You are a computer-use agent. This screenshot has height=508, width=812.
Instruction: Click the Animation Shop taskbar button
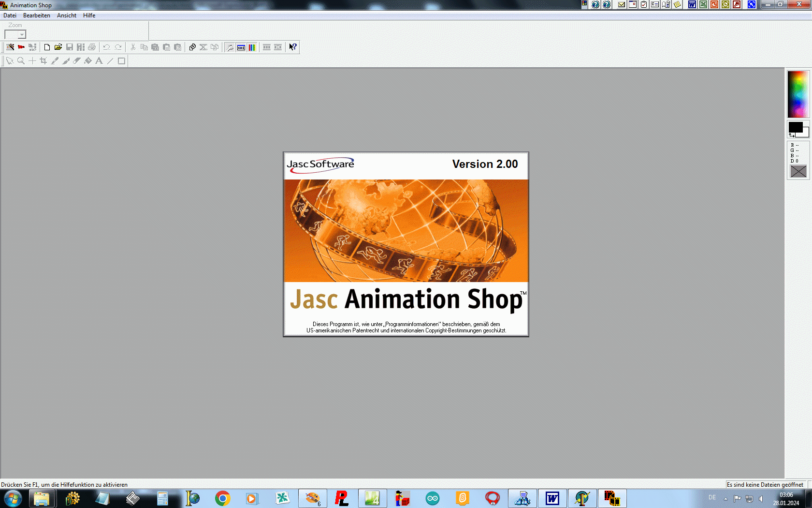click(612, 498)
